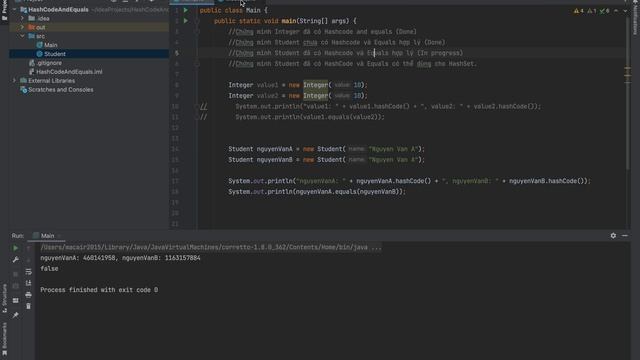Print the console output via printer icon

28,294
